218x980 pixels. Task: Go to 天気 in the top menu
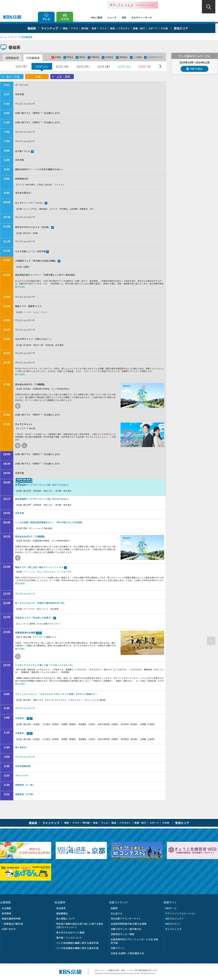click(124, 17)
